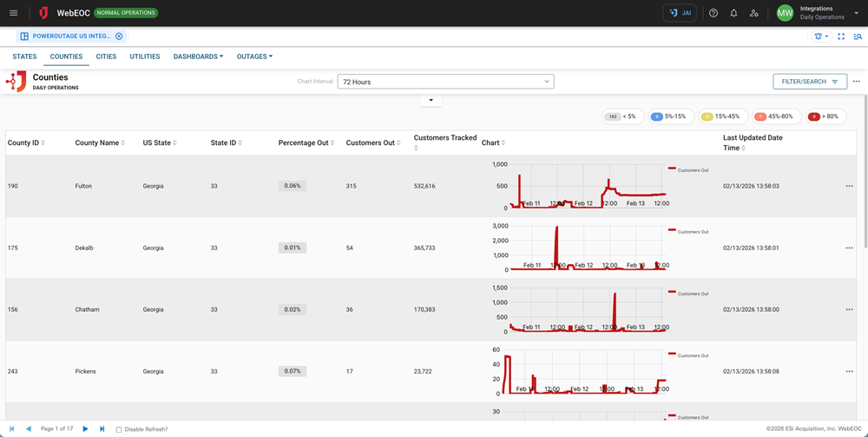Close the PowerOutage US Integration tab
This screenshot has width=868, height=437.
(119, 36)
